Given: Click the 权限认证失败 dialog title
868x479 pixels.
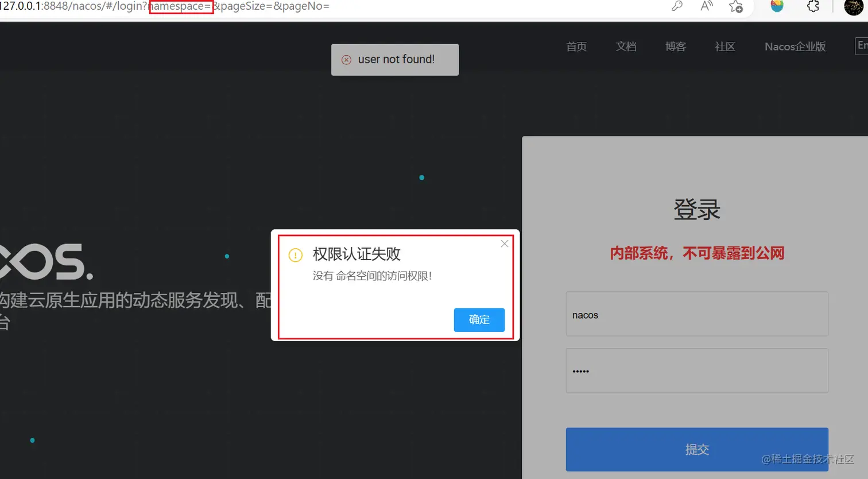Looking at the screenshot, I should 356,254.
